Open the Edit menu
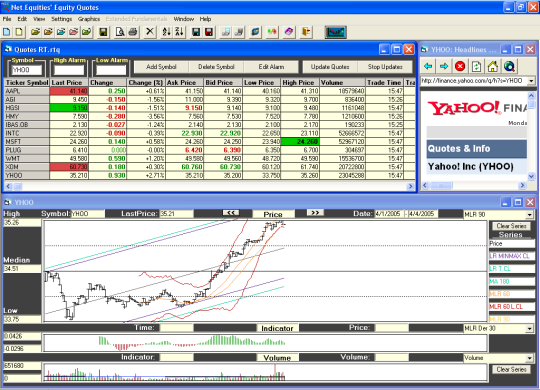 tap(22, 19)
